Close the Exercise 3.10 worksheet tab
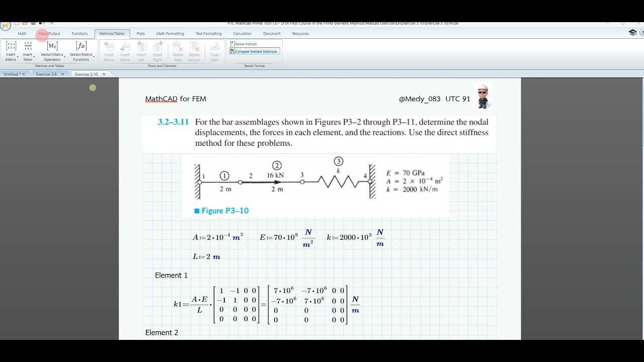Viewport: 644px width, 362px height. click(x=104, y=74)
